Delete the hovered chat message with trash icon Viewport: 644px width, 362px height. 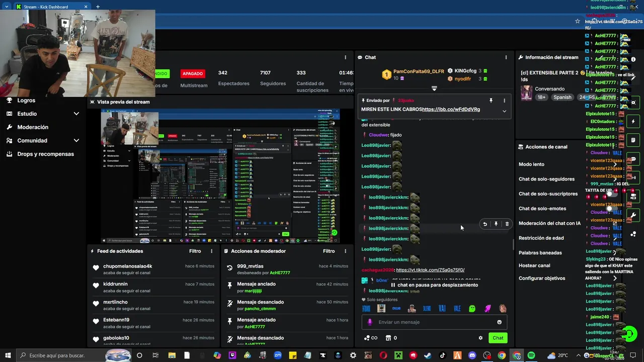click(x=507, y=224)
